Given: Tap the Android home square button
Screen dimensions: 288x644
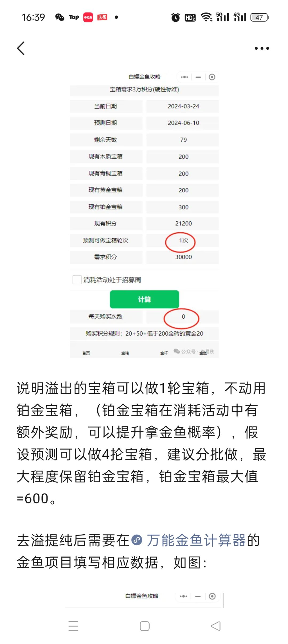Looking at the screenshot, I should pos(145,626).
